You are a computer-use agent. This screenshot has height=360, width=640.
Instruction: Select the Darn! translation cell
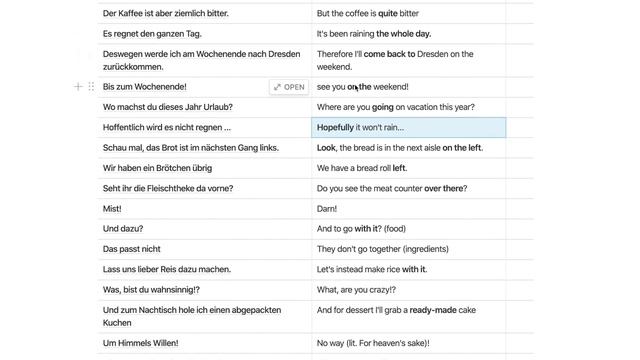tap(409, 209)
